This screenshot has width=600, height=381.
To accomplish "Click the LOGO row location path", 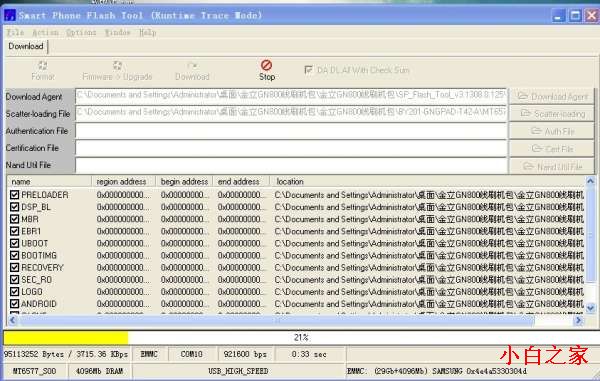I will coord(429,291).
